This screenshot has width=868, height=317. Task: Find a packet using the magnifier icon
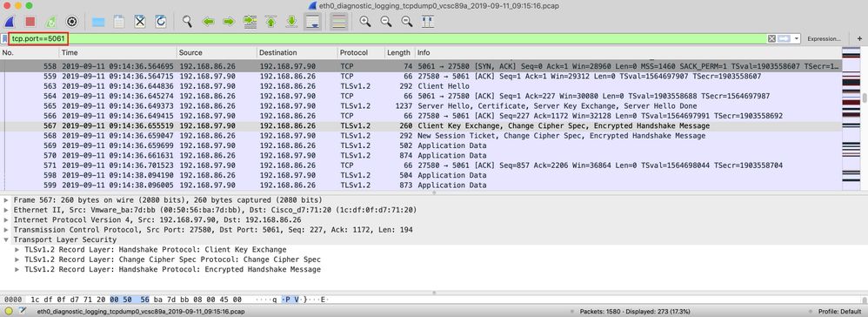tap(188, 22)
